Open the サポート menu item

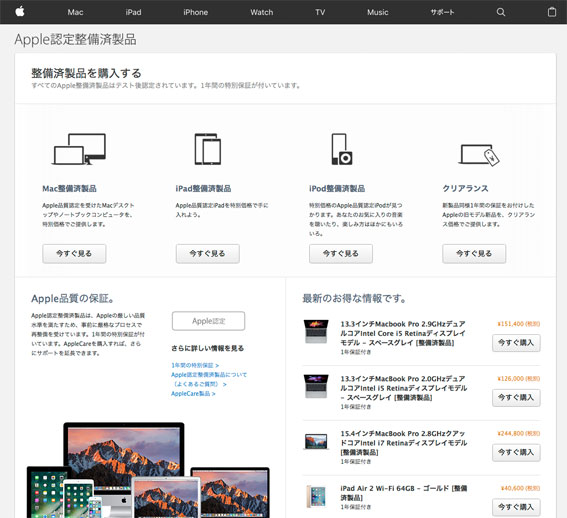tap(442, 12)
